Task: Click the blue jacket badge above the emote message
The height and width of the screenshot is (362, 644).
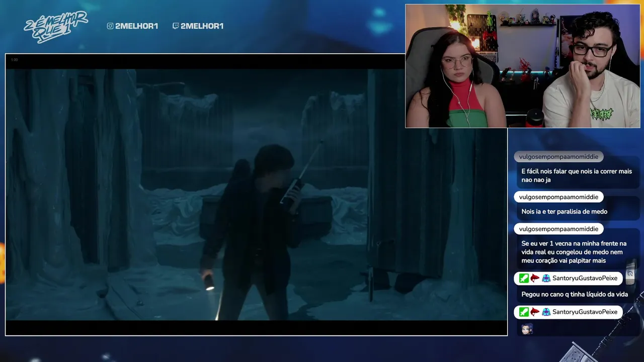Action: (x=546, y=312)
